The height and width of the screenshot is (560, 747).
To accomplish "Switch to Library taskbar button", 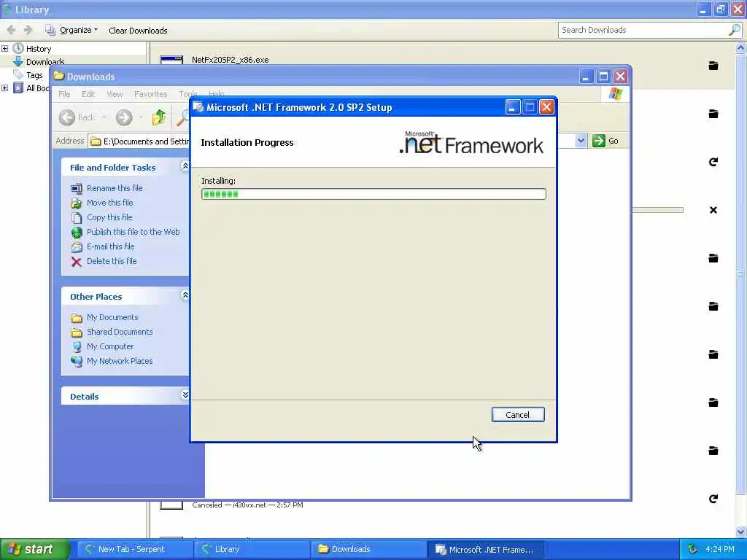I will click(x=252, y=550).
